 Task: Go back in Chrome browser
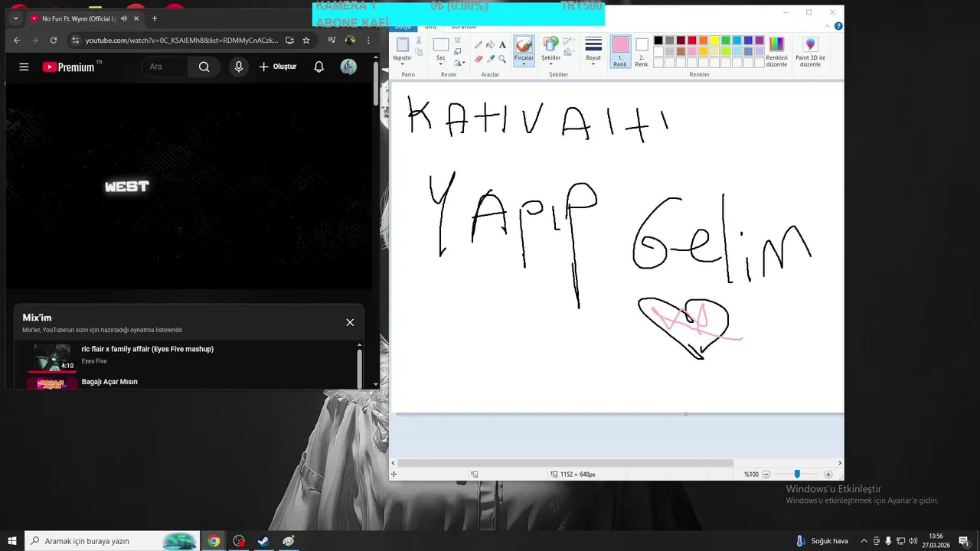(x=17, y=40)
